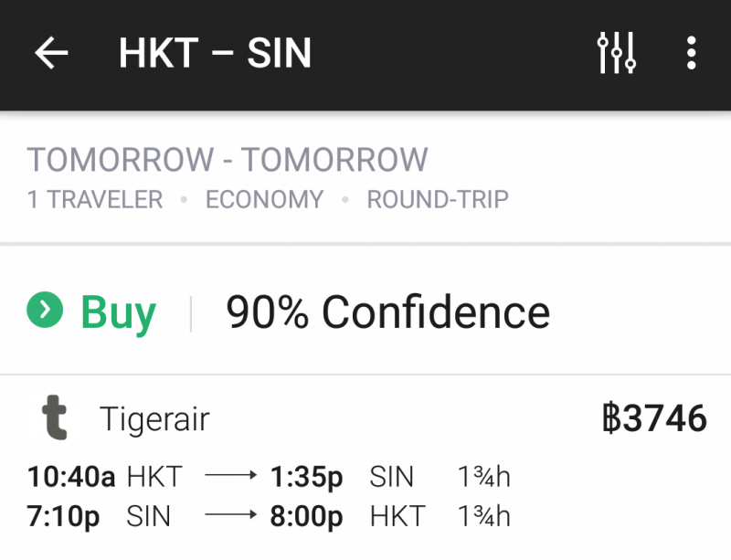Select the HKT – SIN route title
Screen dimensions: 731x560
pos(215,53)
